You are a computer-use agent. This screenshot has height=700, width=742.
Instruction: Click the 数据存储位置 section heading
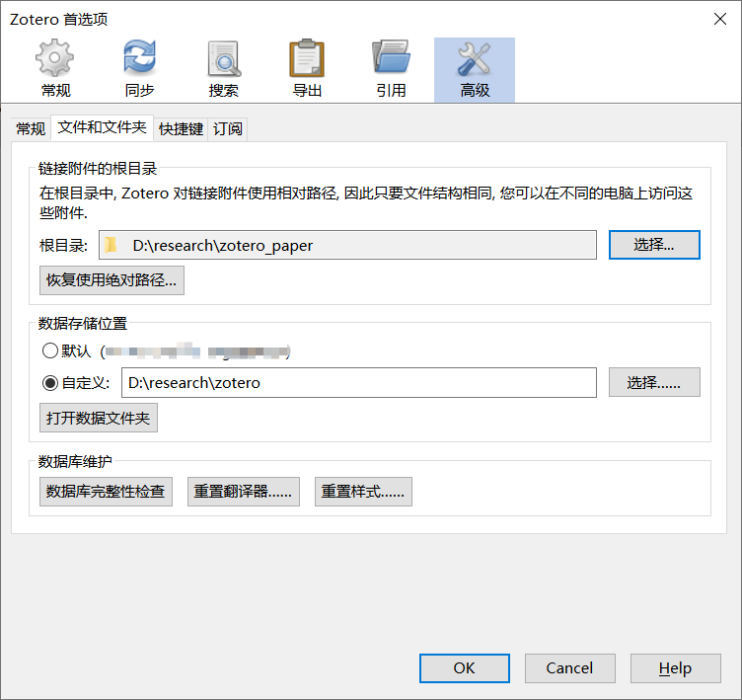point(83,324)
